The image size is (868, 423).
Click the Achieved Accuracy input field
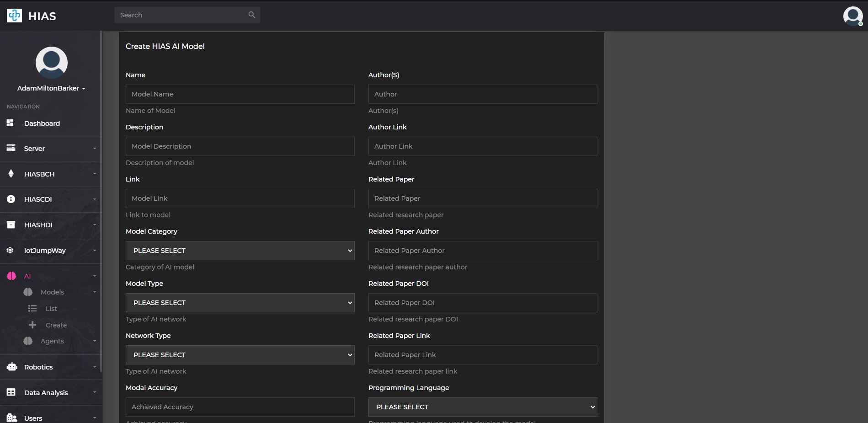[240, 407]
